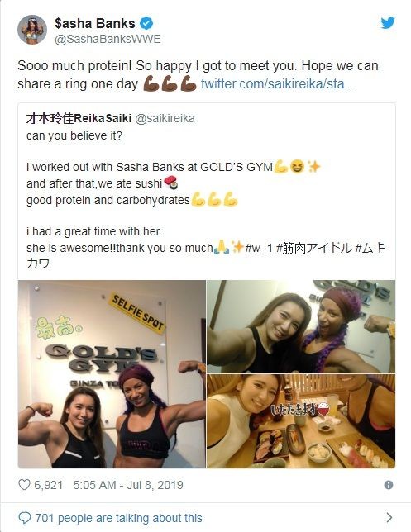The height and width of the screenshot is (532, 411).
Task: Open hashtag #筋肉アイドル
Action: (314, 248)
